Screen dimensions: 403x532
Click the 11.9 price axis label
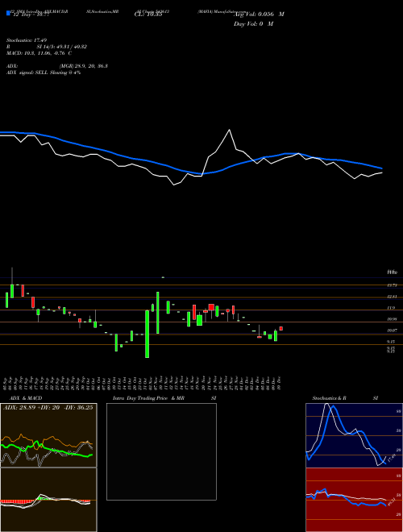click(392, 308)
